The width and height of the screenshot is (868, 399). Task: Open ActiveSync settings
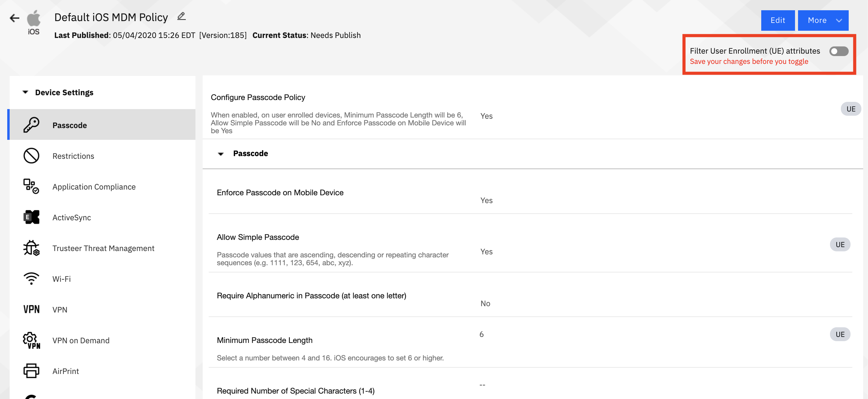coord(102,217)
